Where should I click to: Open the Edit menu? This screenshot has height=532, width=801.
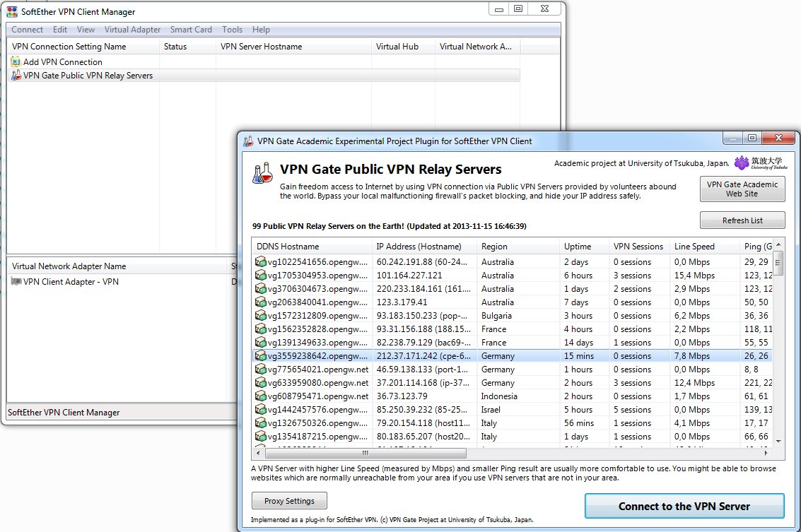click(x=60, y=30)
